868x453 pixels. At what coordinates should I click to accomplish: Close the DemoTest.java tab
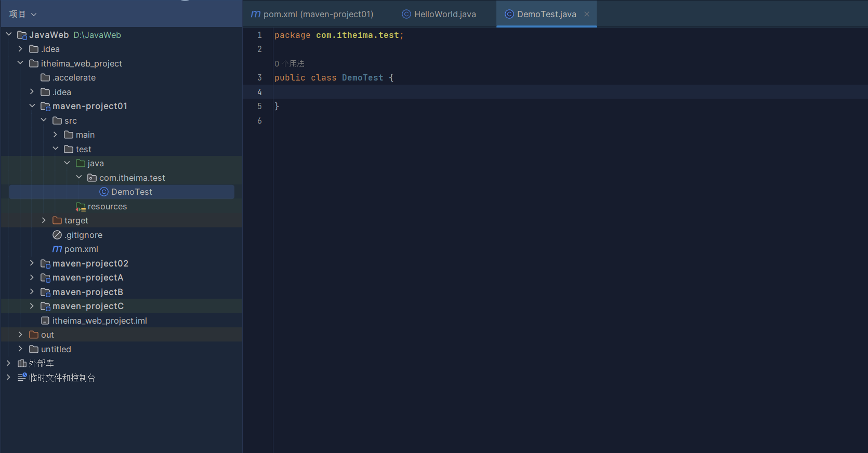pos(587,14)
